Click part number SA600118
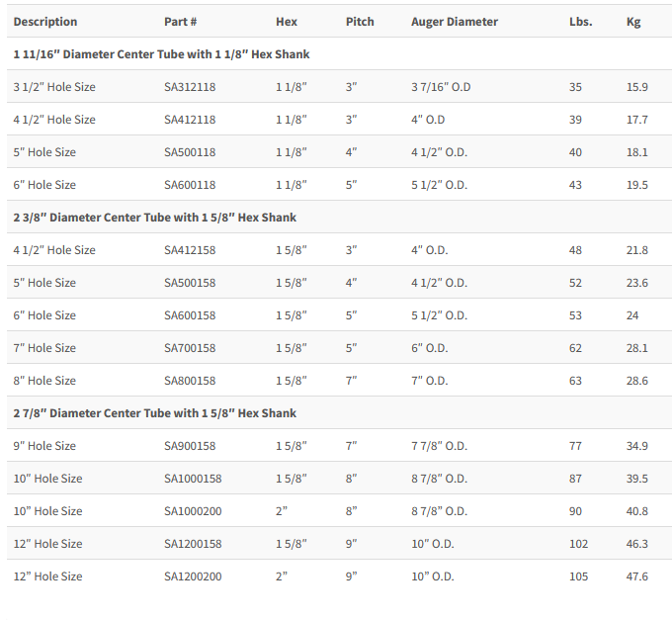Image resolution: width=672 pixels, height=620 pixels. click(x=190, y=185)
